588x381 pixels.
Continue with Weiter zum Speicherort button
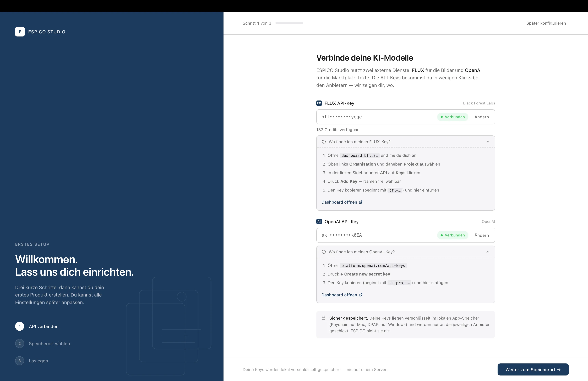pyautogui.click(x=533, y=369)
